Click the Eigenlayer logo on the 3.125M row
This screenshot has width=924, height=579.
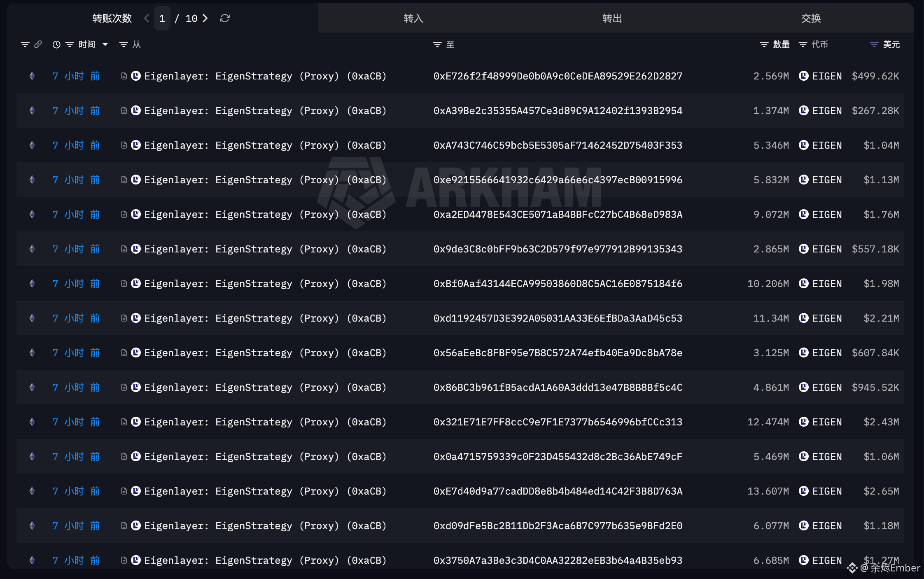pos(136,353)
